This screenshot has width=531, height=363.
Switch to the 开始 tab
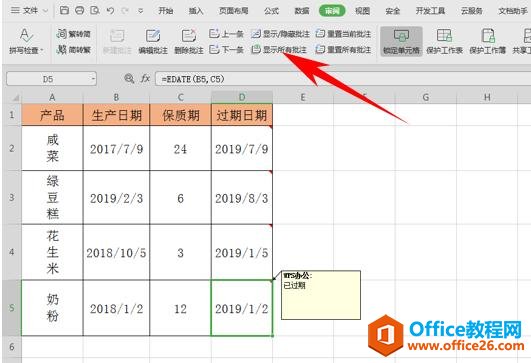(x=166, y=11)
